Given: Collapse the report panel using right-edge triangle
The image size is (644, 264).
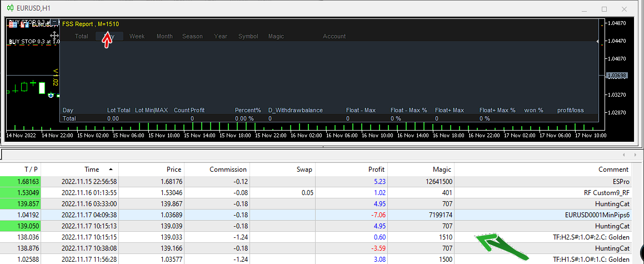Looking at the screenshot, I should tap(598, 41).
